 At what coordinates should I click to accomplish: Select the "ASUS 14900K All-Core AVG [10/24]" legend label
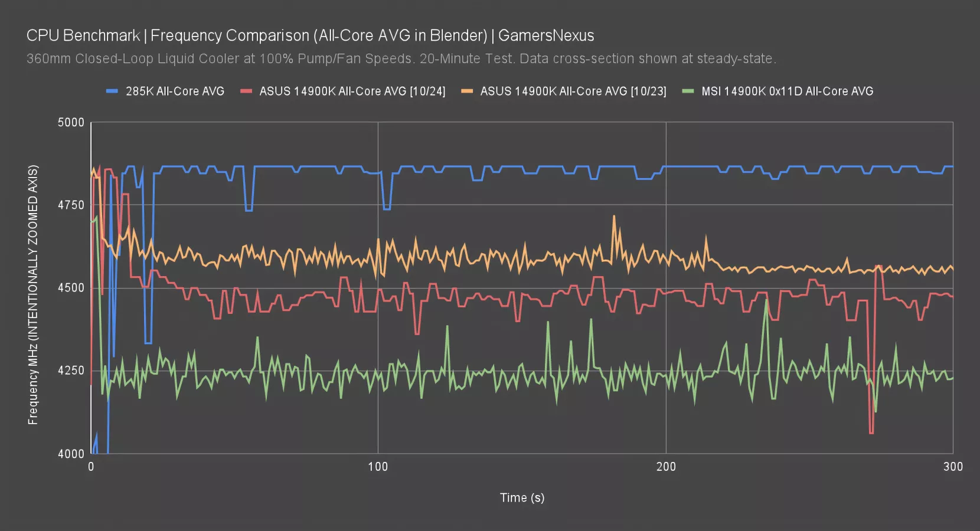[x=352, y=91]
